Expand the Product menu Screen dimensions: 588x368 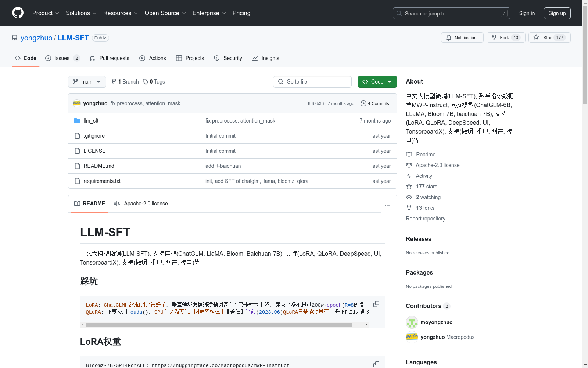pos(46,13)
